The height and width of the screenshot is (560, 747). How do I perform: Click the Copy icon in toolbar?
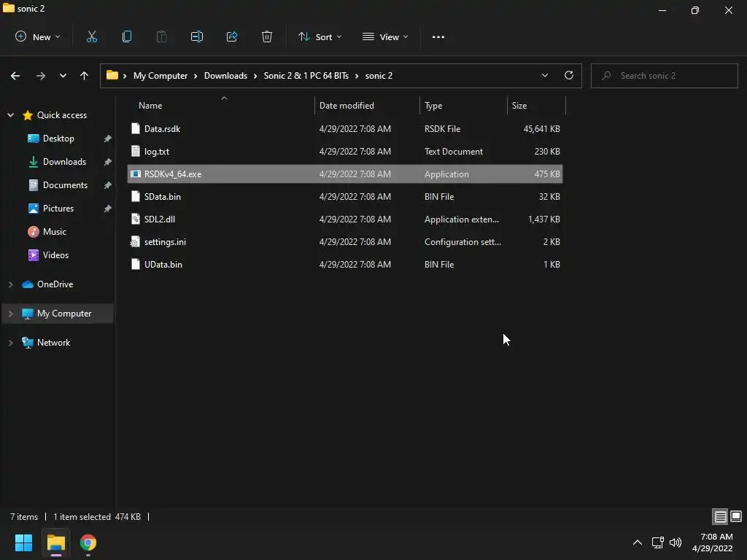pyautogui.click(x=127, y=36)
